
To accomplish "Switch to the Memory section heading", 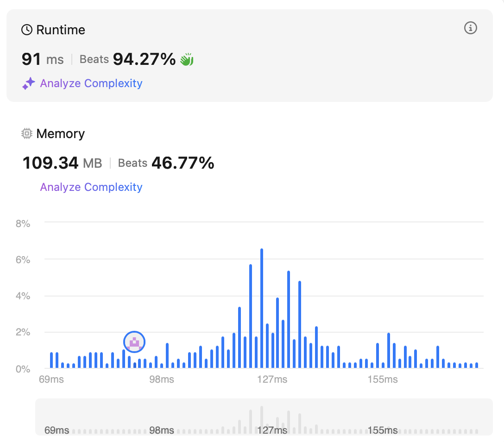I will click(61, 134).
